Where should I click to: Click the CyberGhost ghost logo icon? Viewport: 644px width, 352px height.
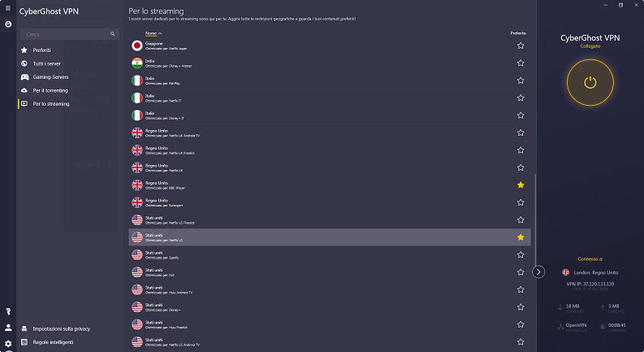click(x=8, y=24)
